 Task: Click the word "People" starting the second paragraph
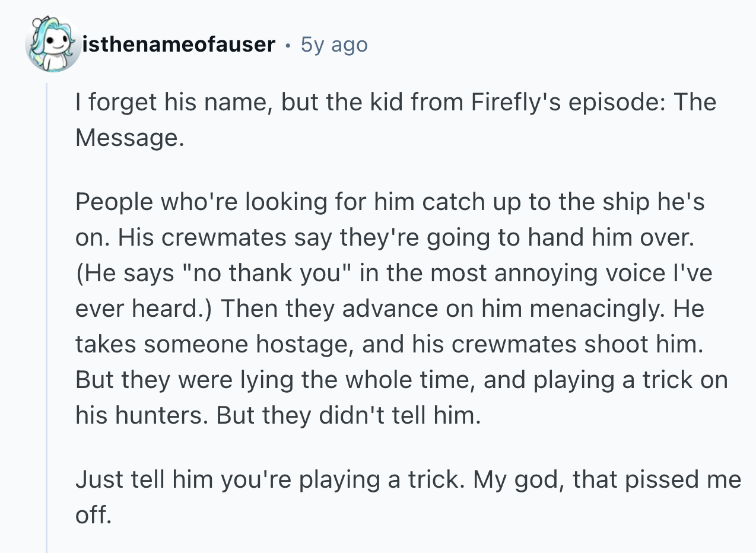click(x=112, y=202)
